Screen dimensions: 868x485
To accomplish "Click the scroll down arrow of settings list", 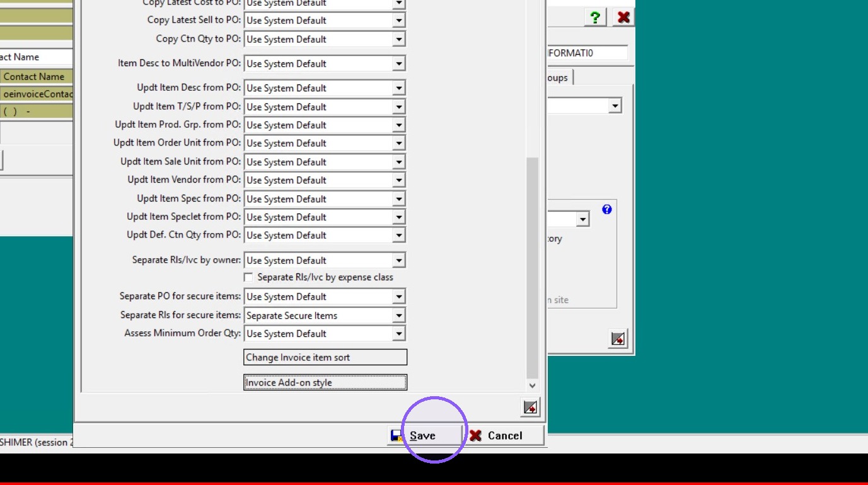I will pos(532,385).
